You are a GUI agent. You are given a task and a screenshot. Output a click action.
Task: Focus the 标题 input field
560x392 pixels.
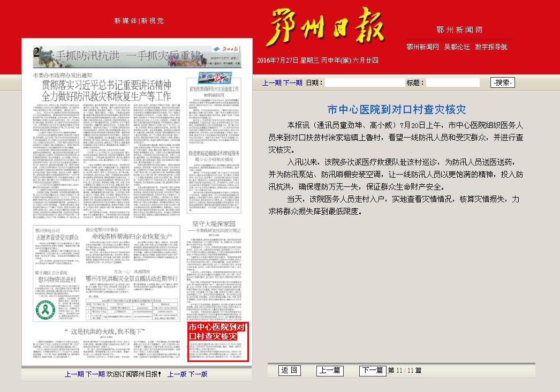tap(453, 82)
